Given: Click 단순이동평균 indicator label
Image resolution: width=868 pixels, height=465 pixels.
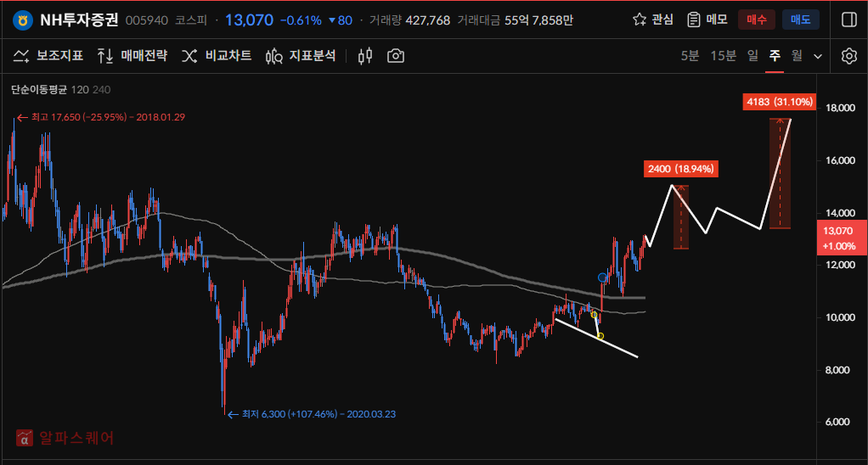Looking at the screenshot, I should [39, 90].
